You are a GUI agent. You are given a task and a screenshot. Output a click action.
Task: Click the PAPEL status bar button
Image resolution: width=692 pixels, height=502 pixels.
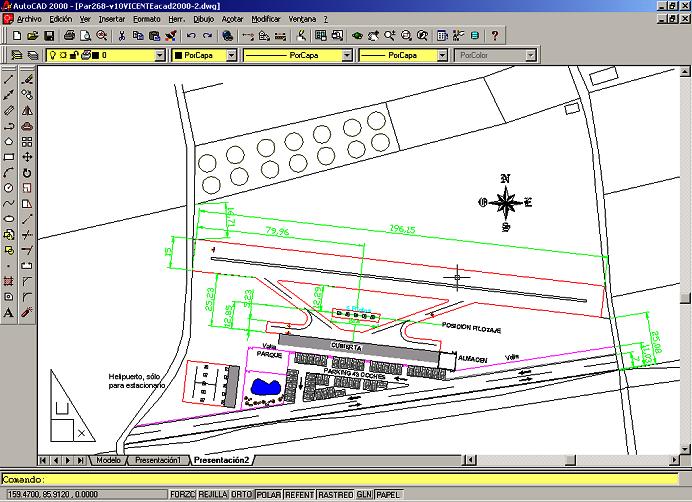click(389, 494)
